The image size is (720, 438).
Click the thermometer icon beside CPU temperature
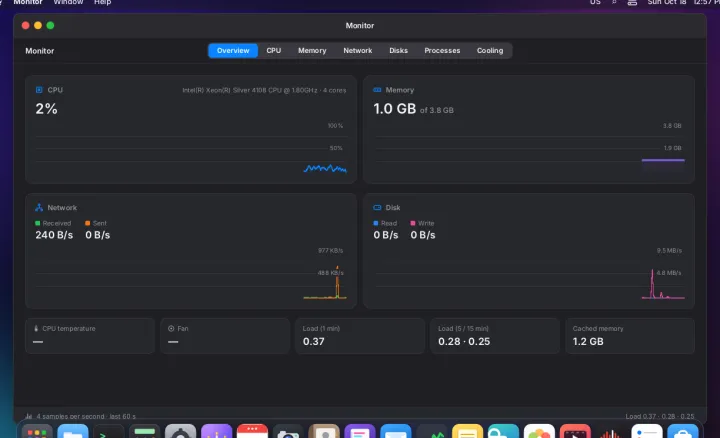point(36,328)
